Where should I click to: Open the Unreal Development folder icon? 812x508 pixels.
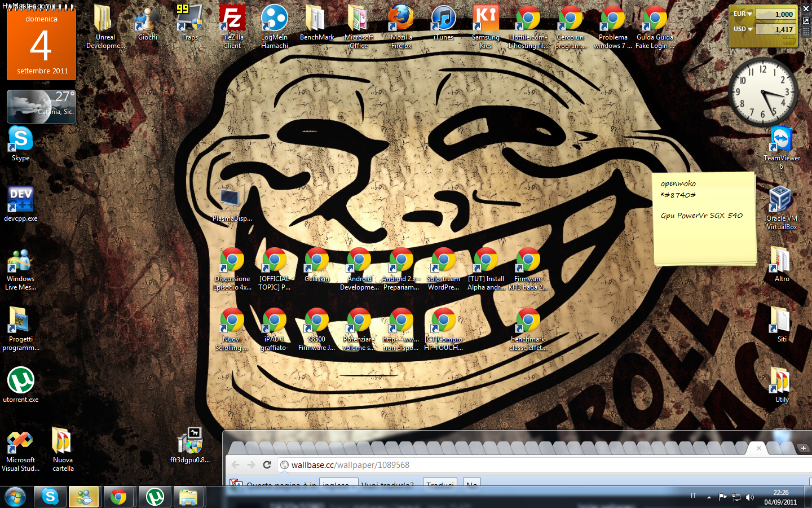tap(105, 27)
